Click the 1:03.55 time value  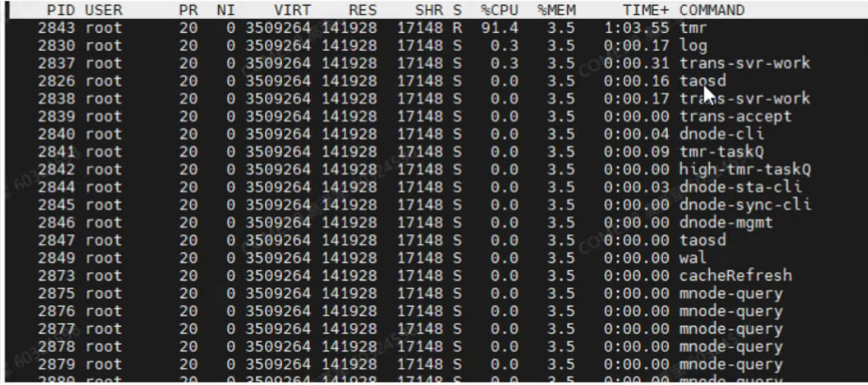[x=636, y=28]
